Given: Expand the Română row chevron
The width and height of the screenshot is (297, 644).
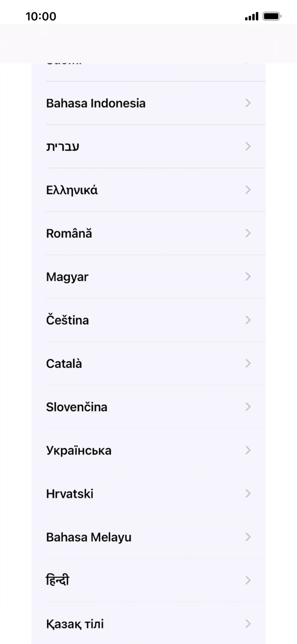Looking at the screenshot, I should pyautogui.click(x=248, y=233).
